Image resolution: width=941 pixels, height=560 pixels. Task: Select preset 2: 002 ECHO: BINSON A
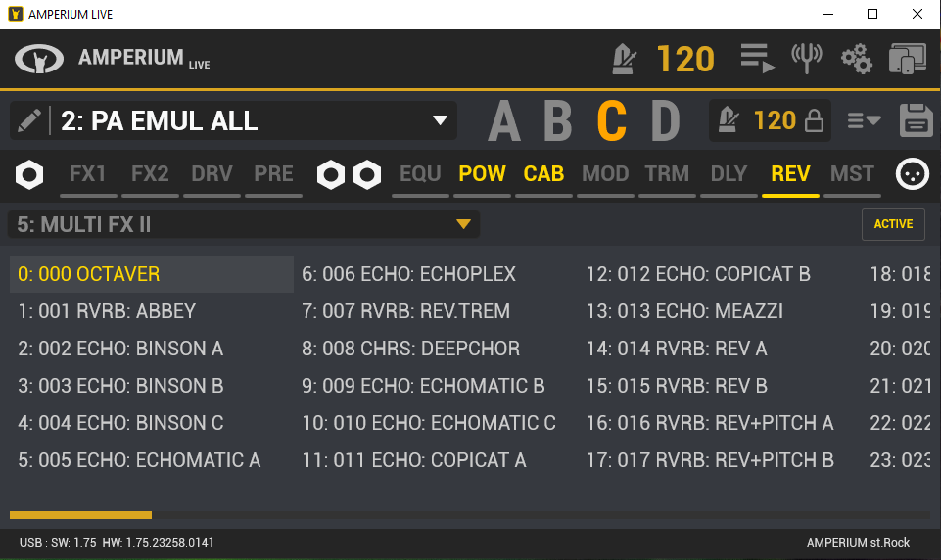152,349
